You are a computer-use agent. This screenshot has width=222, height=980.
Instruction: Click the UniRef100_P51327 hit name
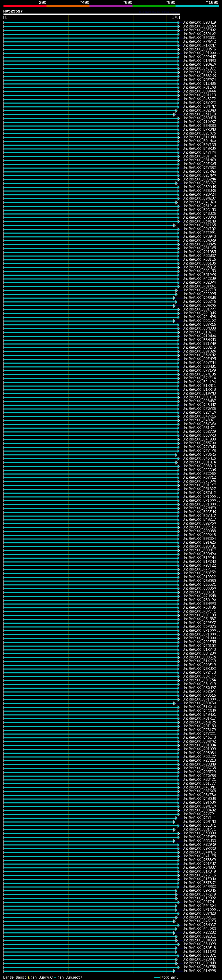(x=199, y=489)
